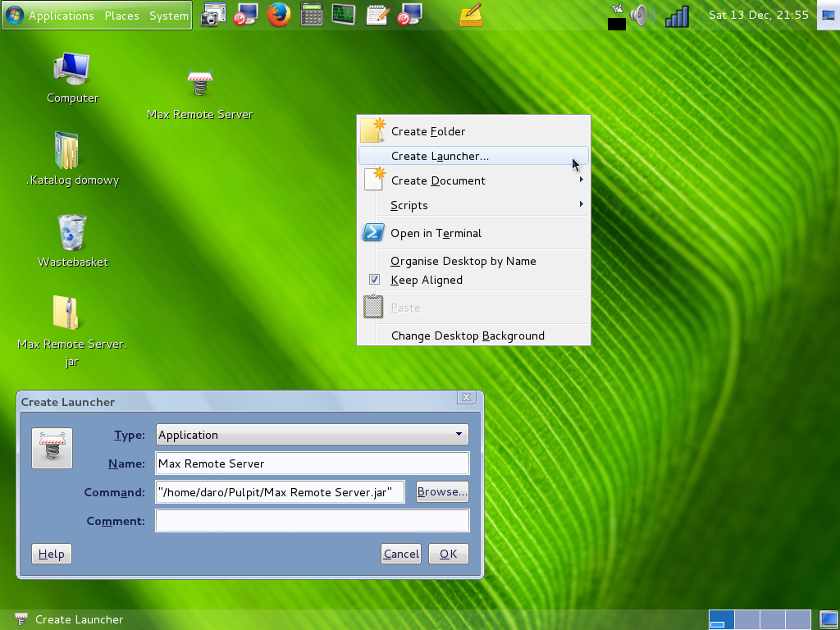Viewport: 840px width, 630px height.
Task: Click the yellow sticky notes panel icon
Action: (471, 15)
